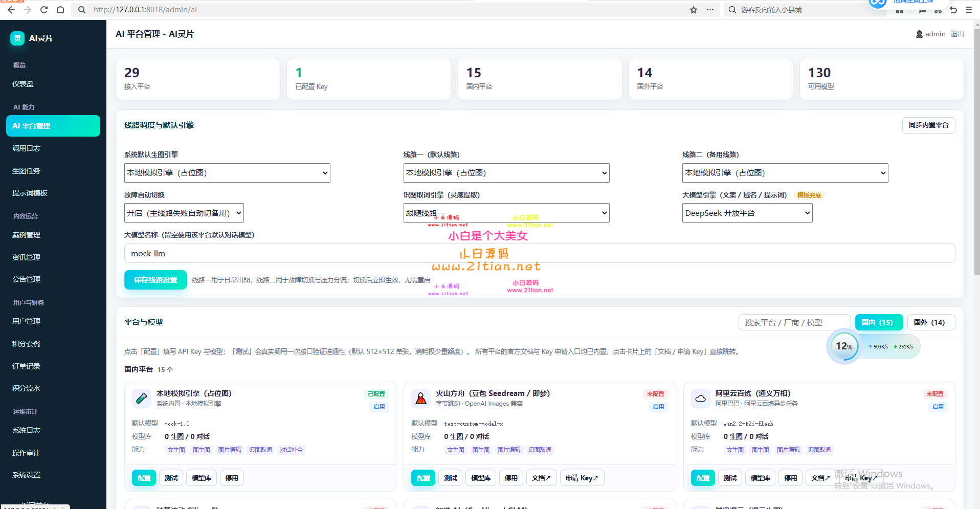Select AI 平台管理 in the sidebar
The width and height of the screenshot is (980, 509).
(53, 126)
